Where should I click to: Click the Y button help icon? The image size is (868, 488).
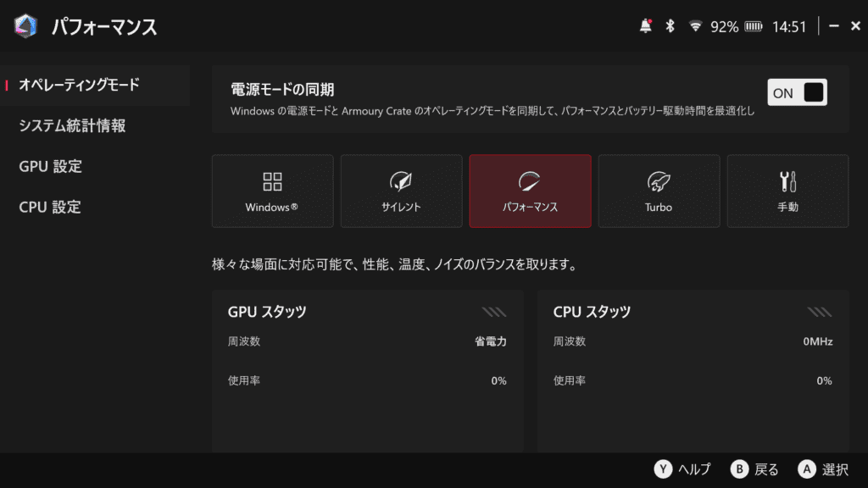(663, 469)
